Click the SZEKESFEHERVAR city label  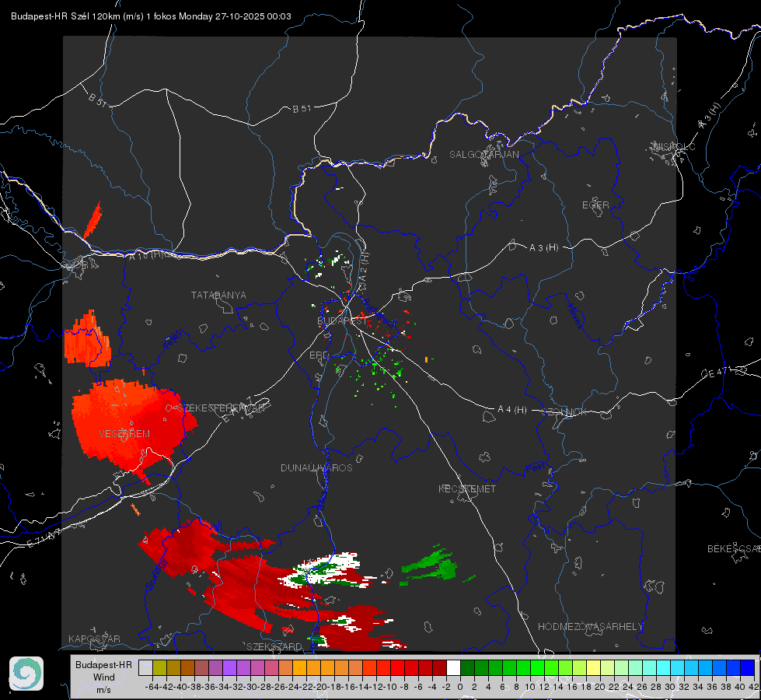(221, 408)
